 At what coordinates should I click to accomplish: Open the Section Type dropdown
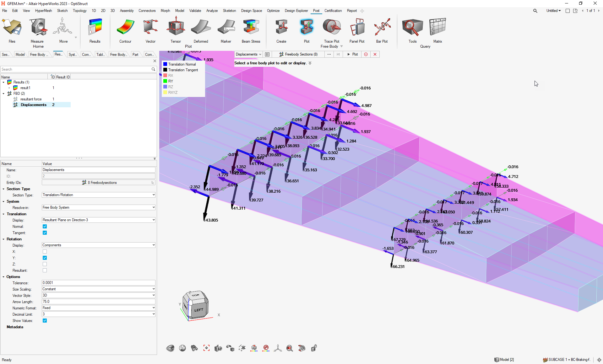(99, 195)
